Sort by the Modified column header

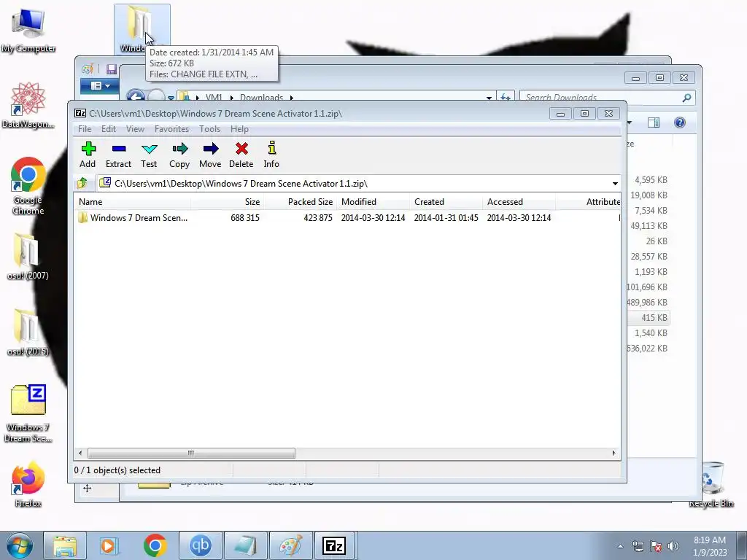point(373,202)
